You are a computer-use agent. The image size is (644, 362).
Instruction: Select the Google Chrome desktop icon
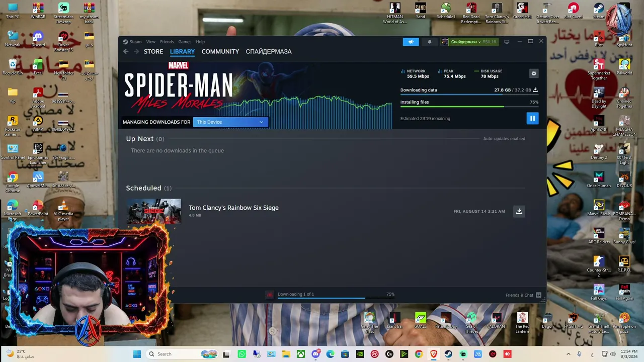pyautogui.click(x=13, y=183)
